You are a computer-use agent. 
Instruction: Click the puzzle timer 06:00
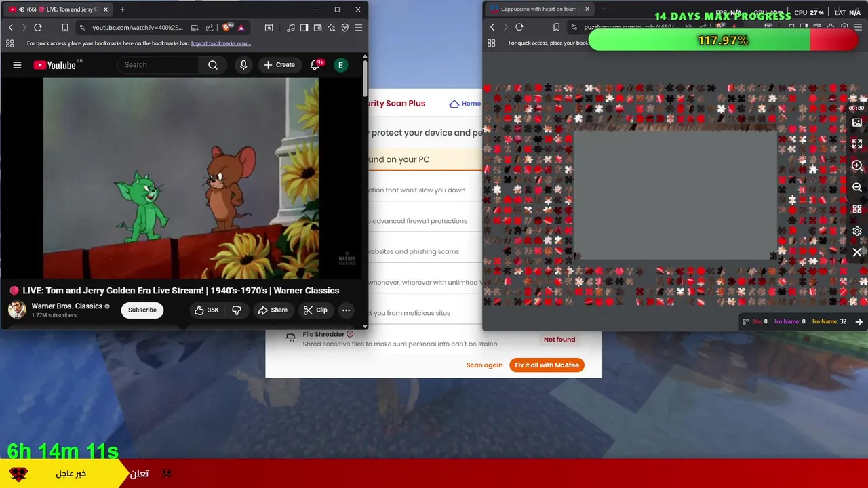click(856, 108)
